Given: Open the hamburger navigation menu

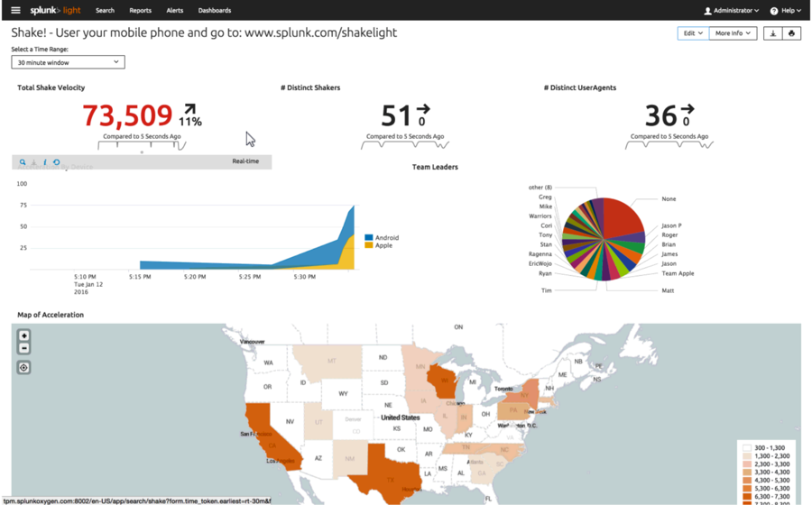Looking at the screenshot, I should click(15, 10).
